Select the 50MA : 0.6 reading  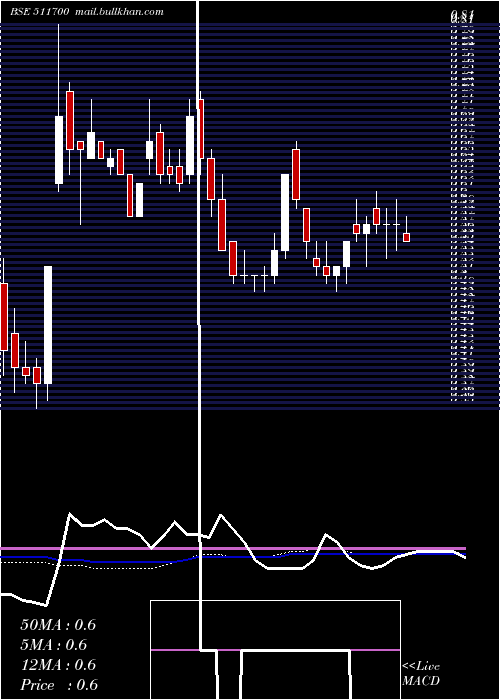58,625
